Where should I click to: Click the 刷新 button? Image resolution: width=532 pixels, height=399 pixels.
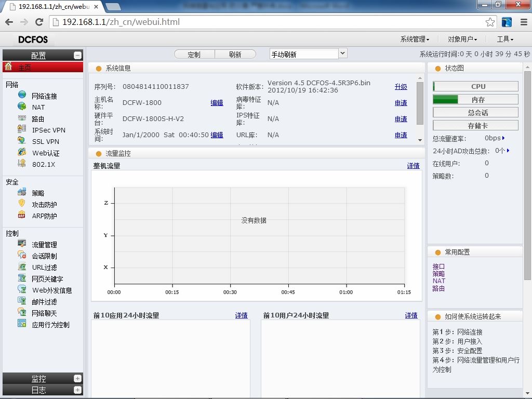pos(235,54)
